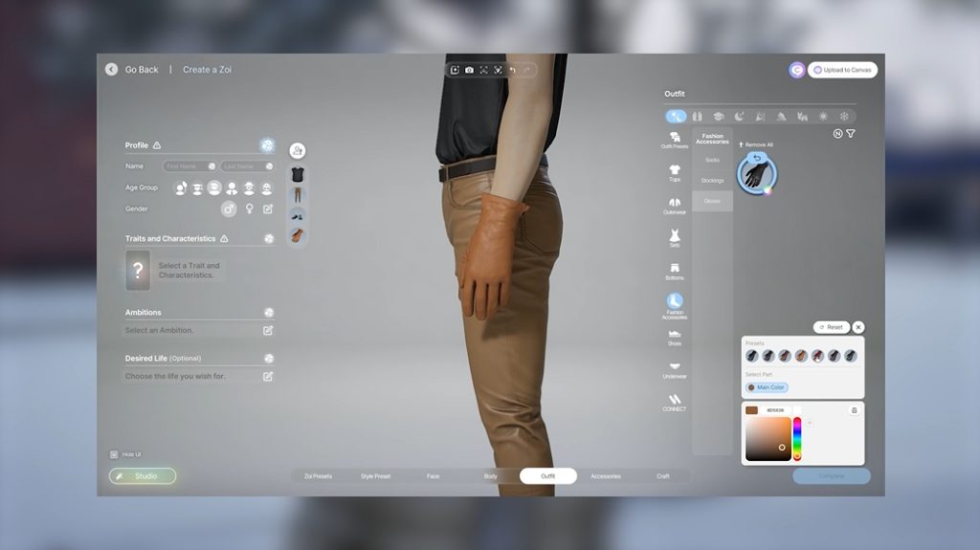Click the undo arrow in top toolbar
The width and height of the screenshot is (980, 550).
pos(513,70)
